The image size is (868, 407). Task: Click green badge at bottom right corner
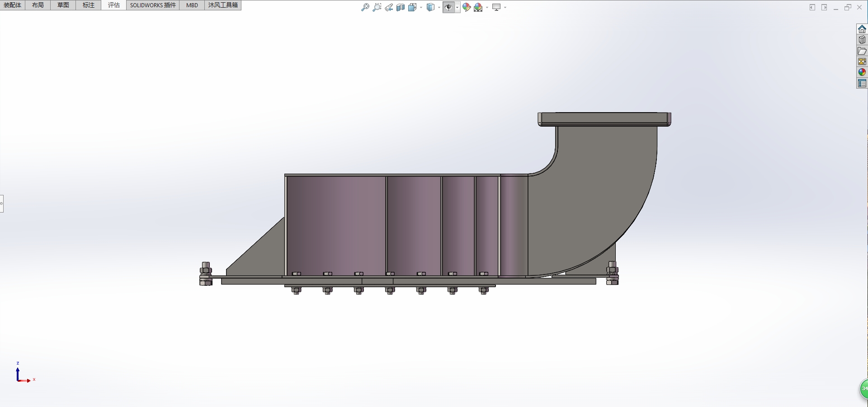tap(863, 389)
